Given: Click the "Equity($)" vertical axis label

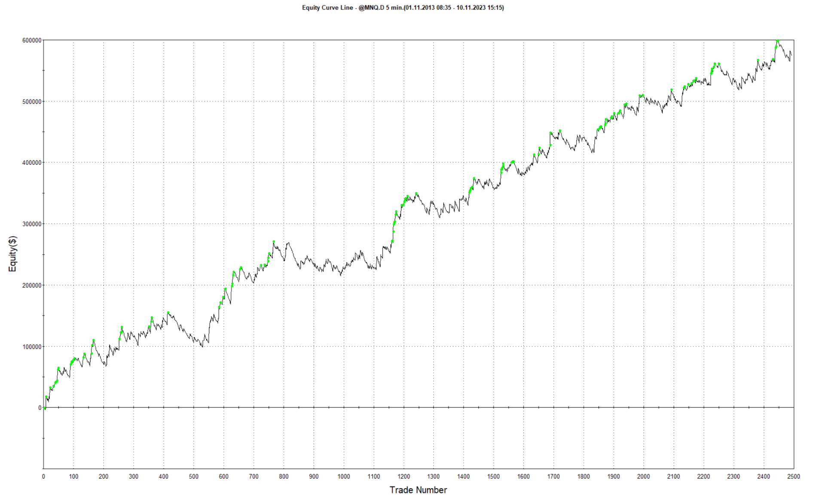Looking at the screenshot, I should click(13, 254).
